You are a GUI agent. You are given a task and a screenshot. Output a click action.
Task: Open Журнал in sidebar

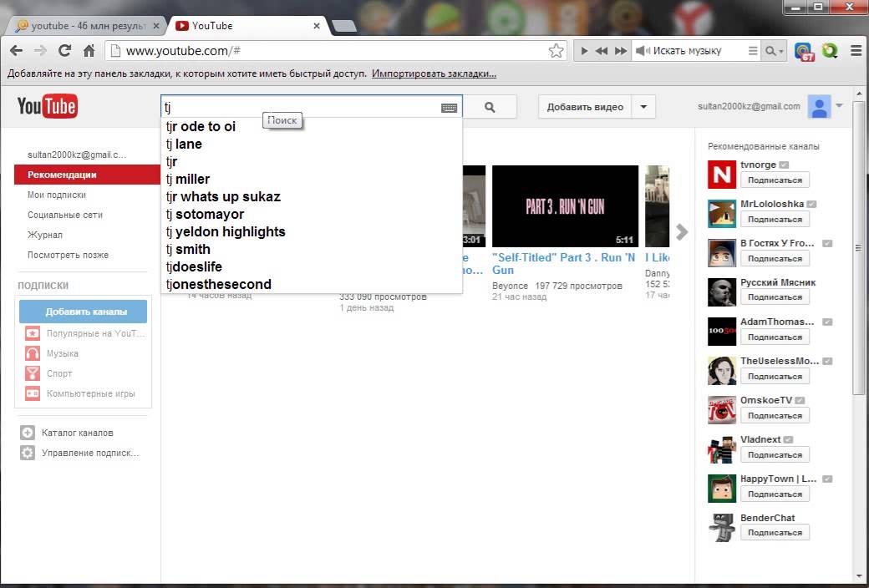45,235
